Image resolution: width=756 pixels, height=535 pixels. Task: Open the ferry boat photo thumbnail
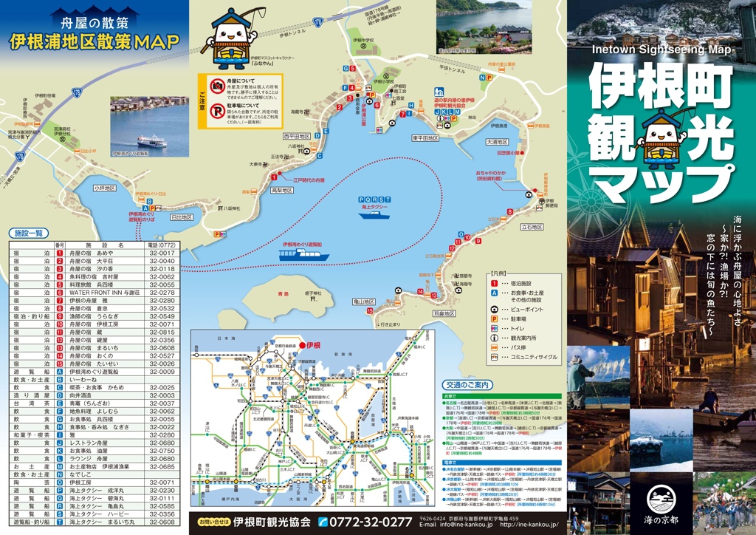pyautogui.click(x=150, y=127)
